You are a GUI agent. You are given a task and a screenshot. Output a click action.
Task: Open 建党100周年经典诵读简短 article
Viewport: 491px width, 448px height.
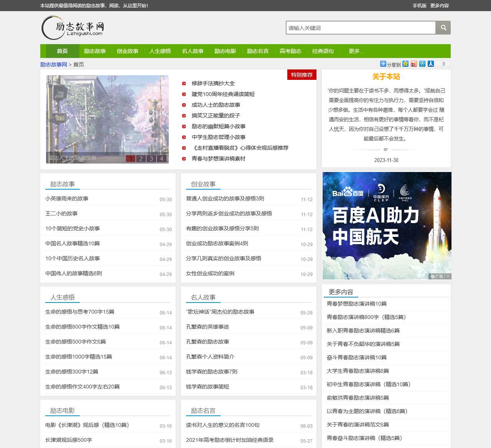pos(223,94)
